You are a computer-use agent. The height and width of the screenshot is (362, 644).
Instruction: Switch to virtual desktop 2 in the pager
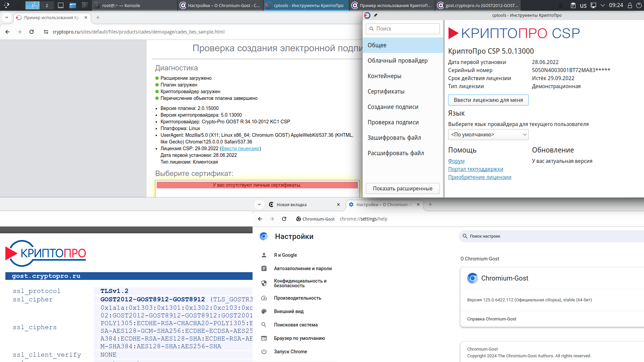47,5
